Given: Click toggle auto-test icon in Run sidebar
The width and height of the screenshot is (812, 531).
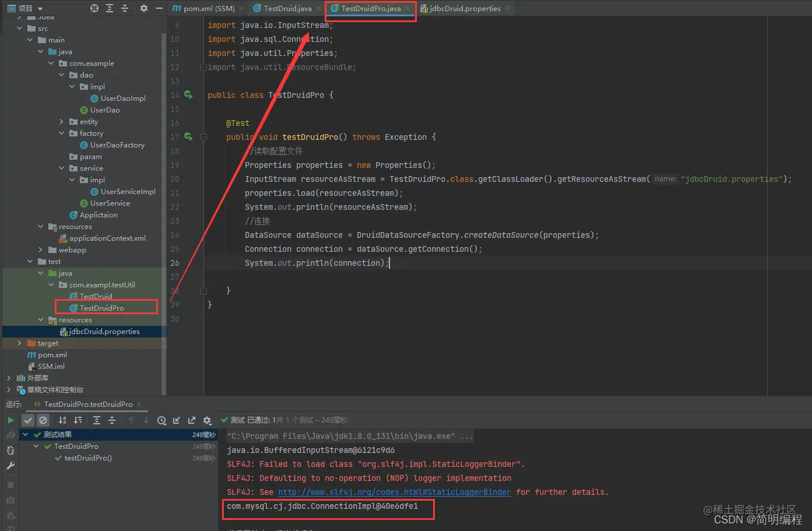Looking at the screenshot, I should point(10,451).
